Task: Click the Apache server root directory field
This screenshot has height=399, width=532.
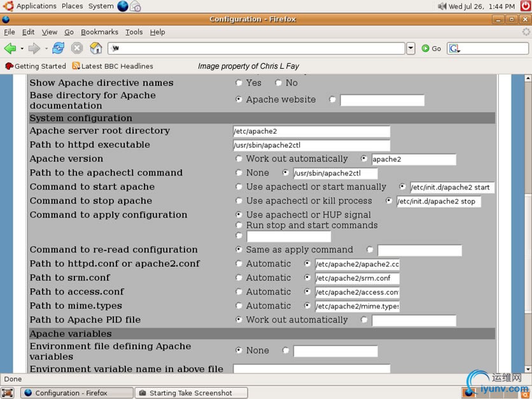Action: [311, 131]
